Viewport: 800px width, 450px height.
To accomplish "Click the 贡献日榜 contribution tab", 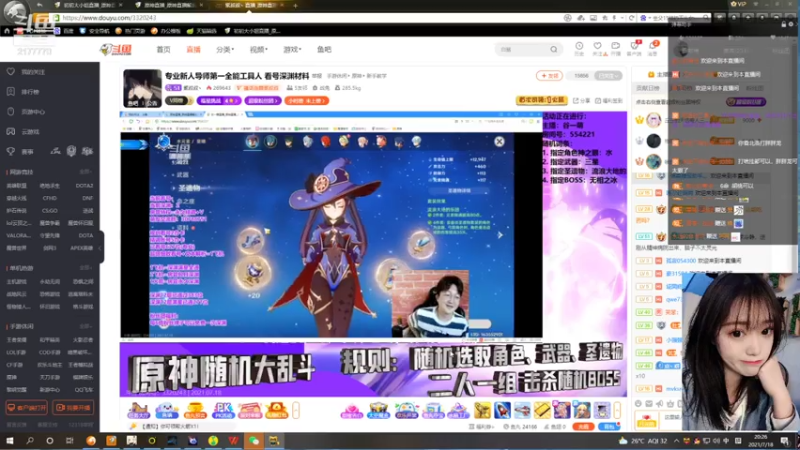I will (647, 88).
